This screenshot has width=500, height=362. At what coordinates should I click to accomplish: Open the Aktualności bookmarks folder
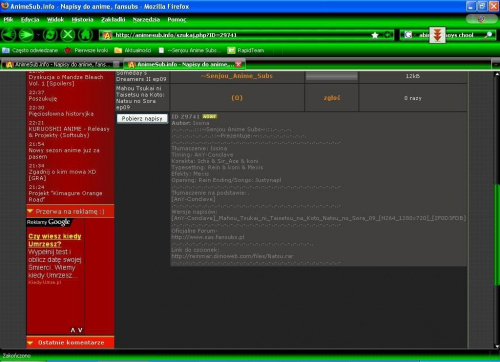click(x=133, y=50)
